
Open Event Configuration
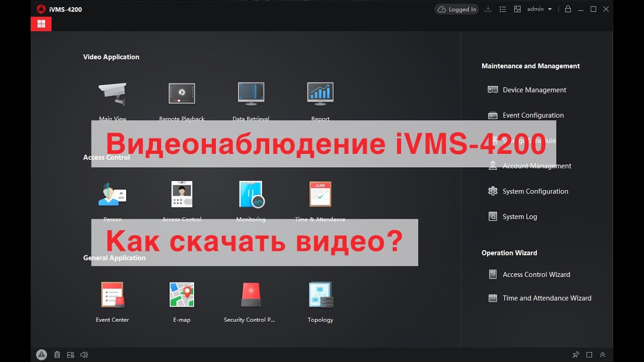coord(526,115)
